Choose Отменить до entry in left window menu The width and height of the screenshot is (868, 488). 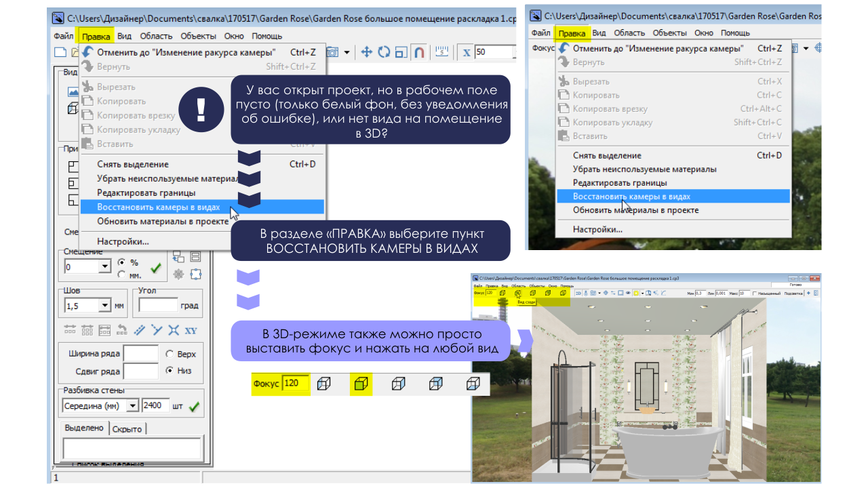pyautogui.click(x=202, y=52)
